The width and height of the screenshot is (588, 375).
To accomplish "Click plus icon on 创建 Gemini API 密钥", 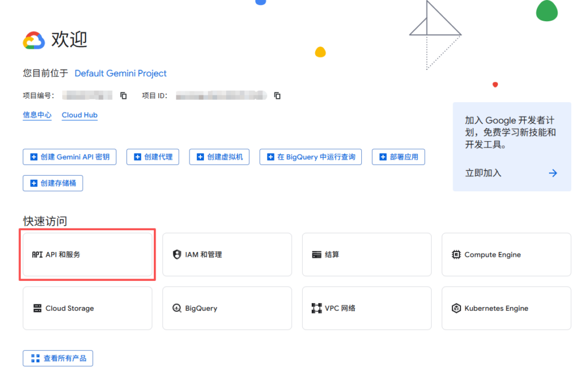I will click(34, 157).
